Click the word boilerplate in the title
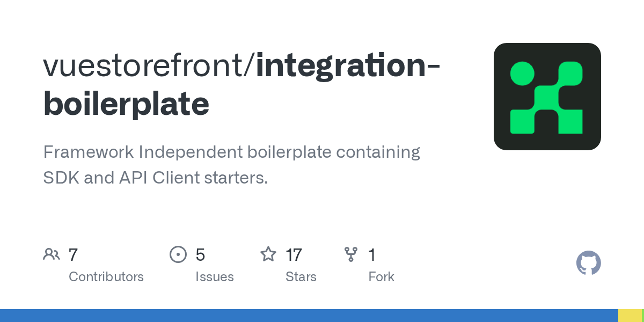The height and width of the screenshot is (322, 644). pyautogui.click(x=126, y=104)
